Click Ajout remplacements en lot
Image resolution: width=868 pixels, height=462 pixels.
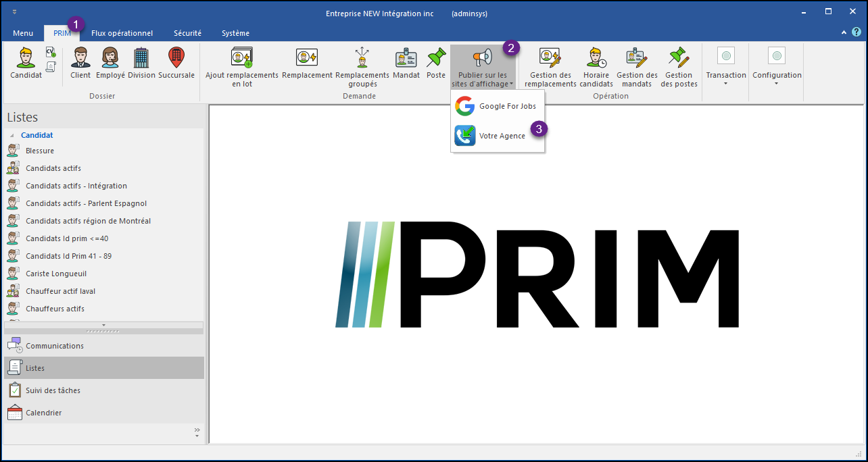pos(242,68)
